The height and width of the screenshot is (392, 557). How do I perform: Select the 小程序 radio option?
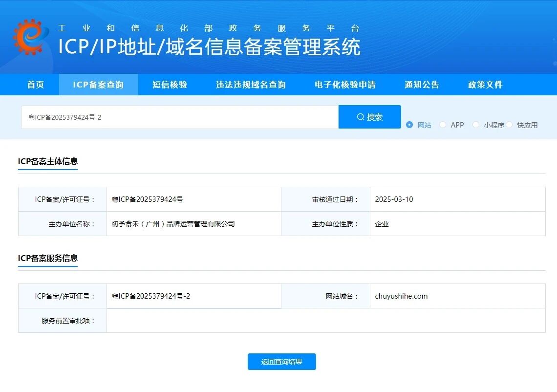tap(476, 125)
